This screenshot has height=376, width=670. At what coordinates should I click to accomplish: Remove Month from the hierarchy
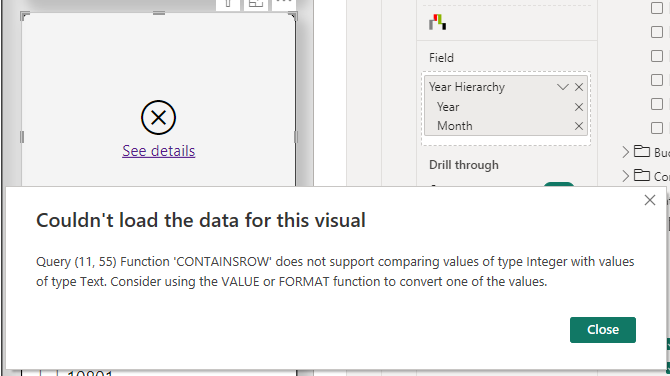[579, 126]
